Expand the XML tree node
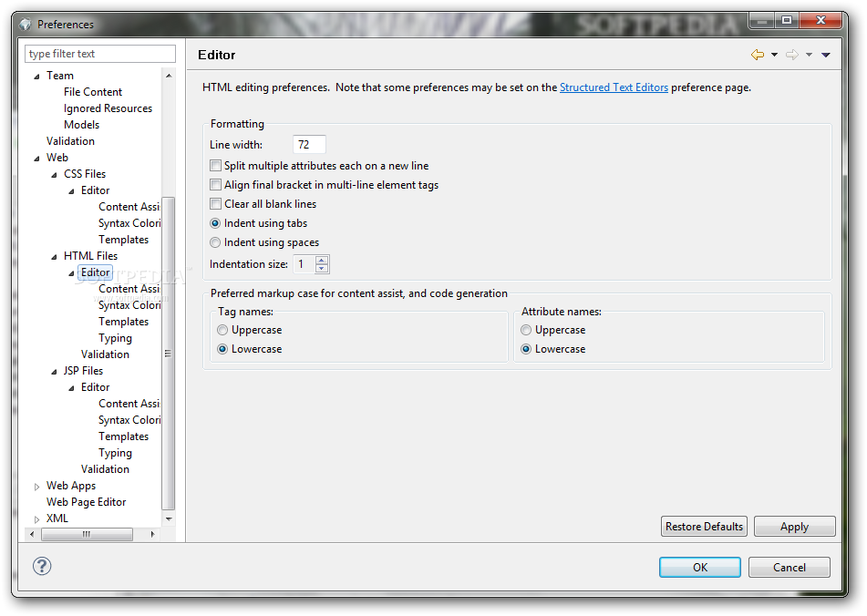The width and height of the screenshot is (867, 616). [x=36, y=519]
